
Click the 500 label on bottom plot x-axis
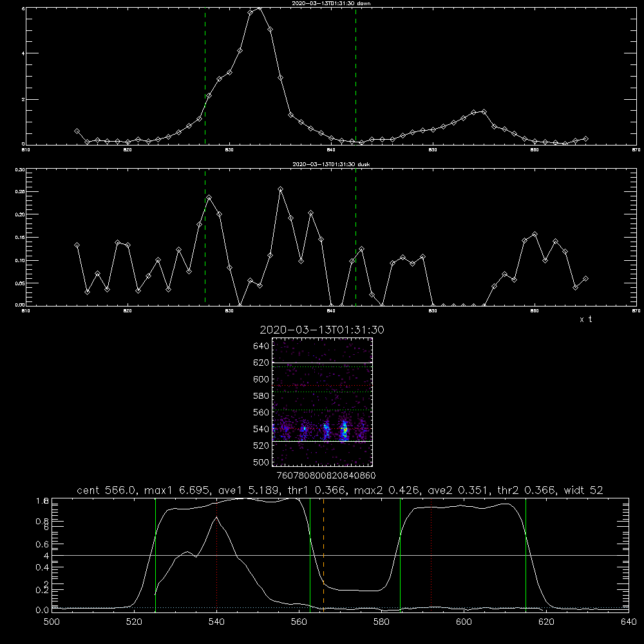52,622
